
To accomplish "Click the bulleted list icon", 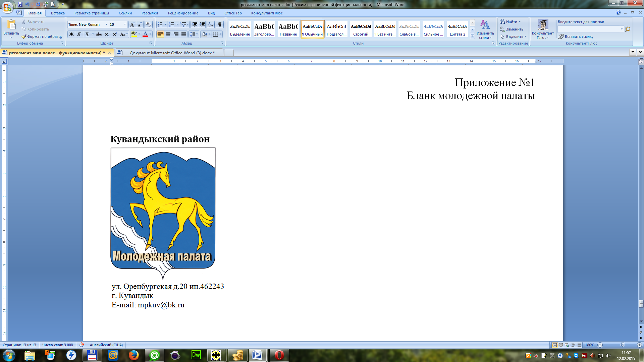I will coord(160,24).
